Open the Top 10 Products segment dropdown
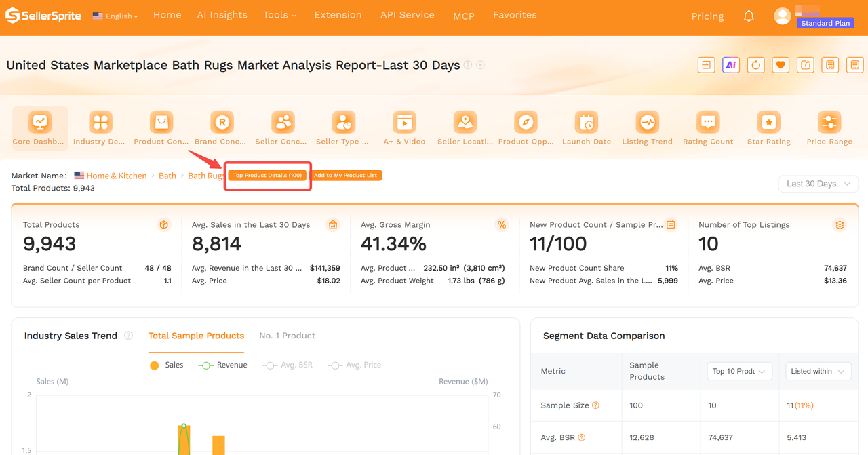 click(x=739, y=371)
